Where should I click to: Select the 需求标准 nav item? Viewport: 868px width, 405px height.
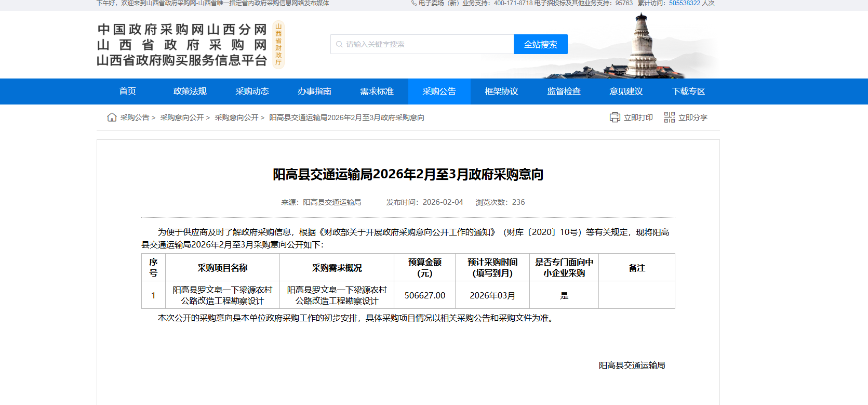pos(377,92)
